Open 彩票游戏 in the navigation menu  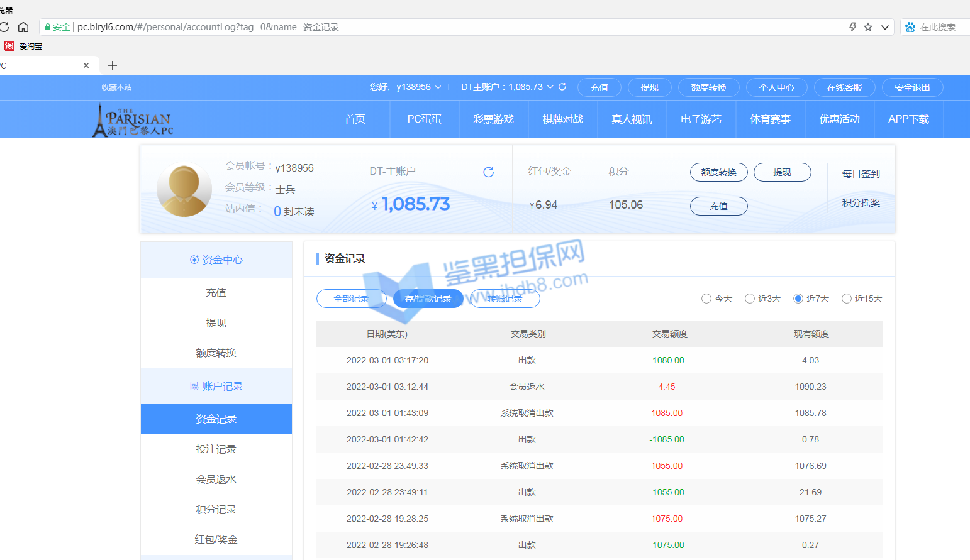[493, 119]
